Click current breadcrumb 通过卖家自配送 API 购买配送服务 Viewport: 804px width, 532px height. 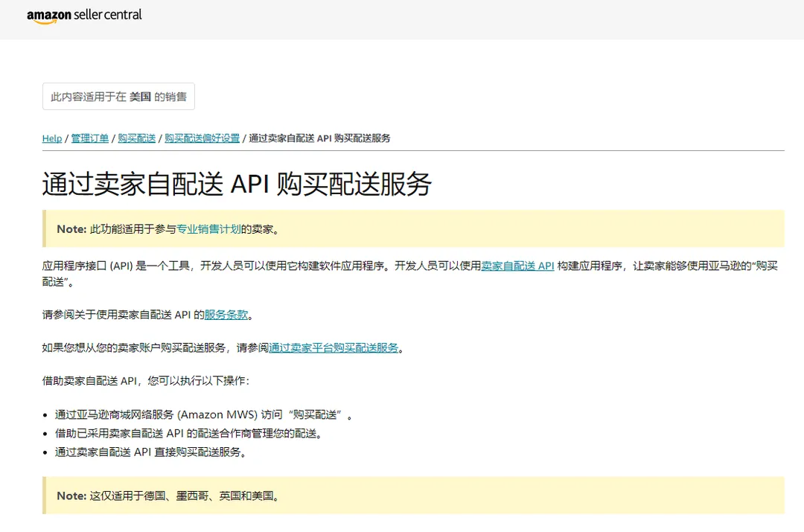tap(319, 138)
